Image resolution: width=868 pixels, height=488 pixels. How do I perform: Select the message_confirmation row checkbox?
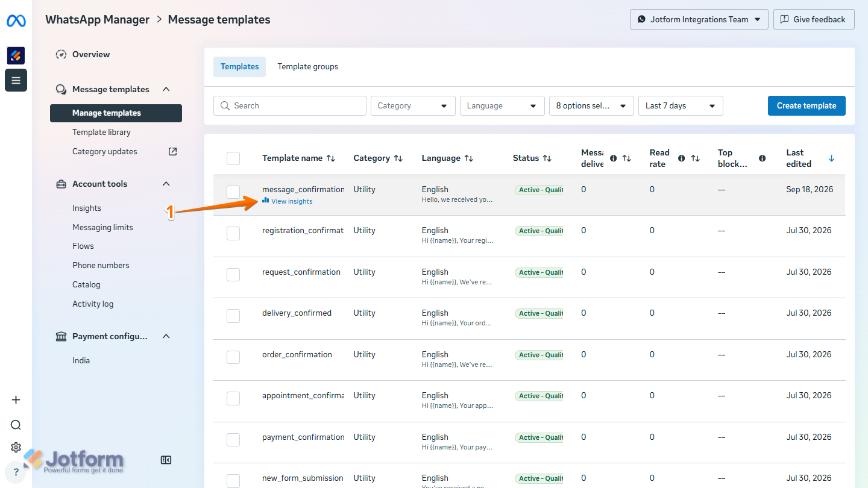(233, 192)
